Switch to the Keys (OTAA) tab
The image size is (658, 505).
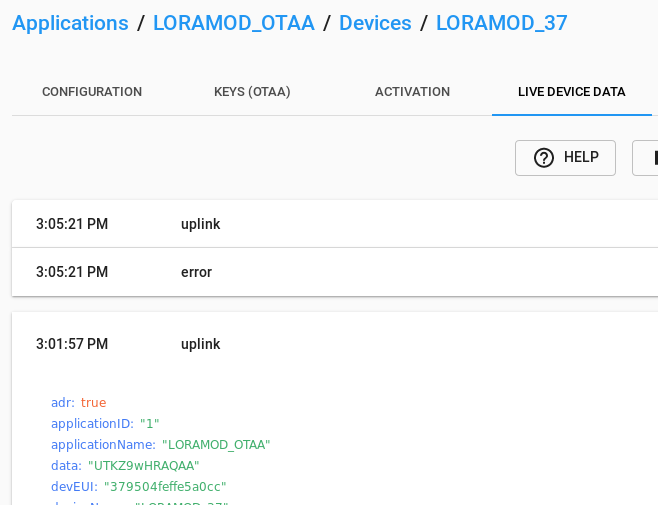252,92
